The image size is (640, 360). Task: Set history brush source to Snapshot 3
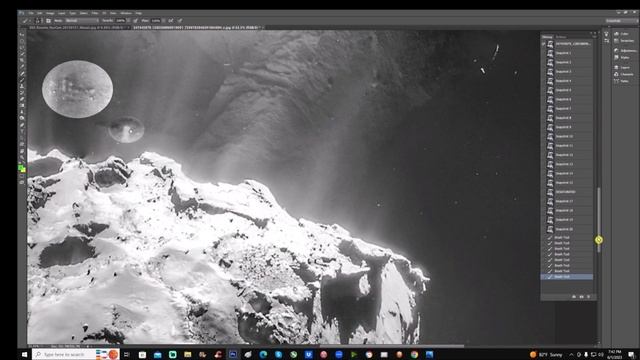pyautogui.click(x=543, y=71)
